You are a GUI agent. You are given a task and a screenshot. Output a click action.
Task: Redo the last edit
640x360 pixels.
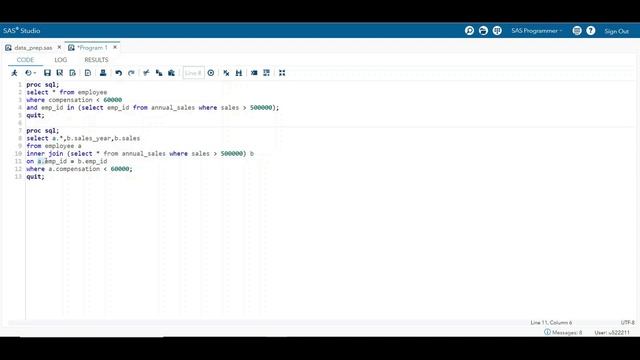131,73
